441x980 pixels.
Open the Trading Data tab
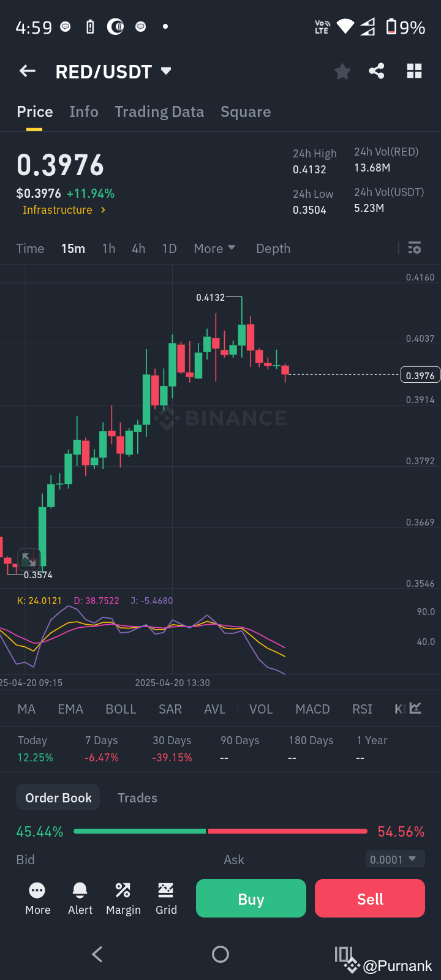(x=159, y=111)
